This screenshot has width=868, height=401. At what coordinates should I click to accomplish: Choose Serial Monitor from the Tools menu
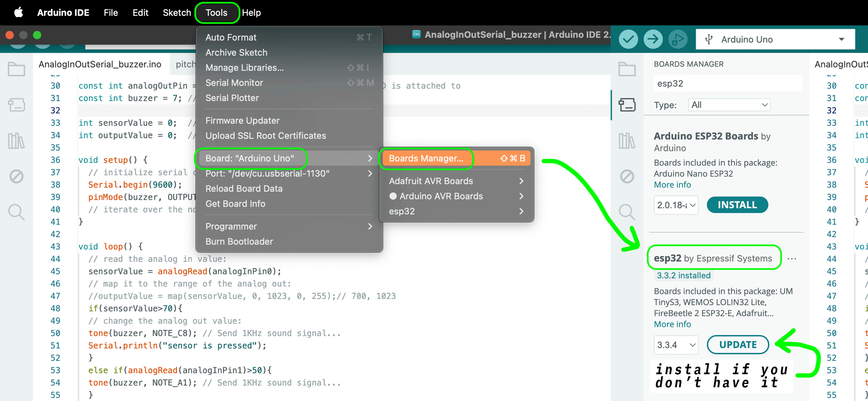234,82
